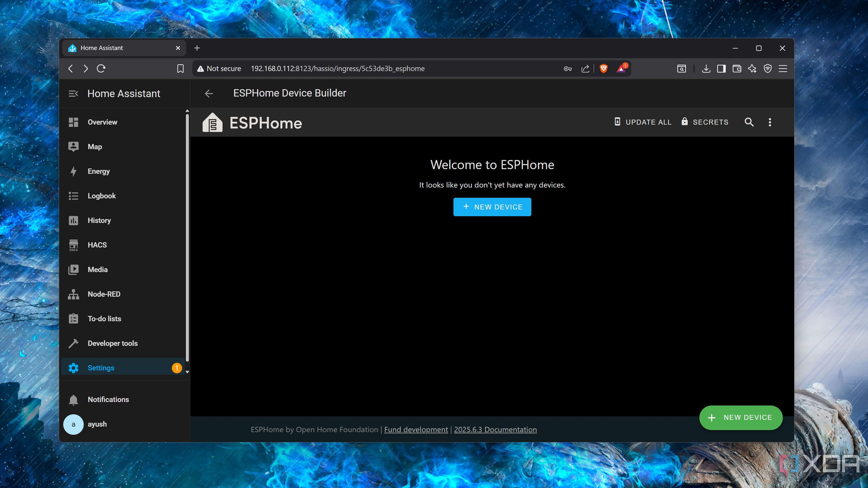868x488 pixels.
Task: Select the Home Assistant browser tab
Action: (124, 48)
